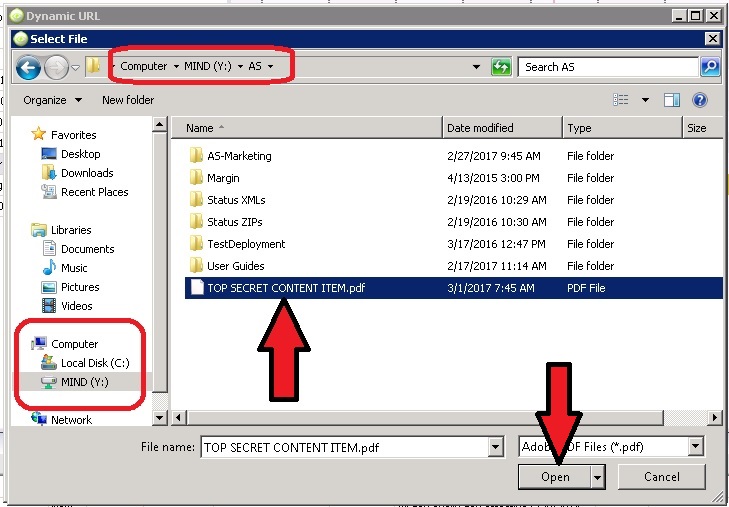Viewport: 729px width, 507px height.
Task: Click the Cancel button
Action: point(662,477)
